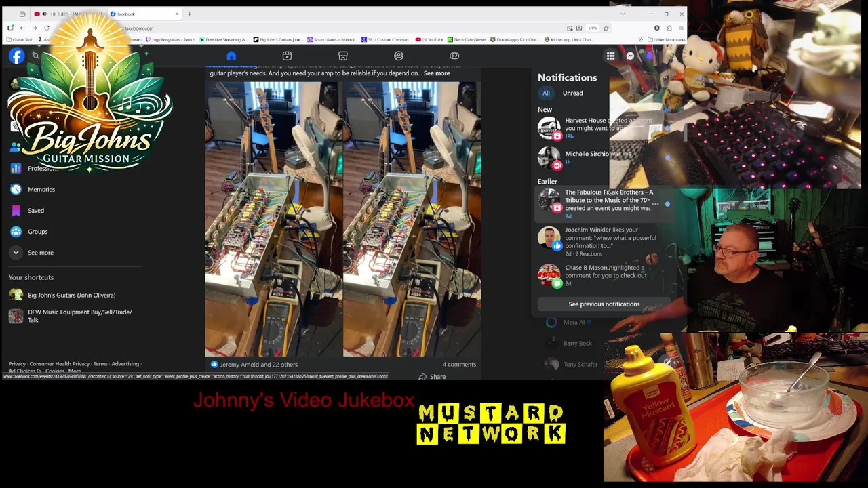Open Fabulous Freak Brothers event notification

[604, 203]
